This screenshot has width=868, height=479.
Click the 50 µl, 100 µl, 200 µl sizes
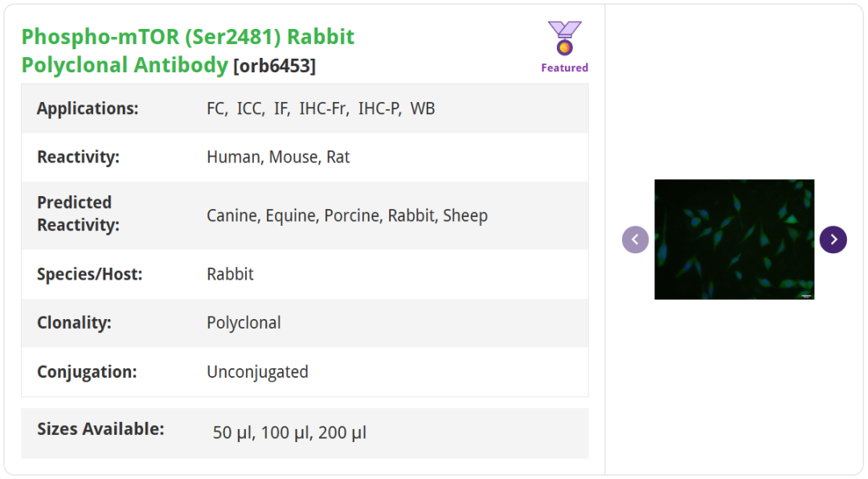point(289,433)
